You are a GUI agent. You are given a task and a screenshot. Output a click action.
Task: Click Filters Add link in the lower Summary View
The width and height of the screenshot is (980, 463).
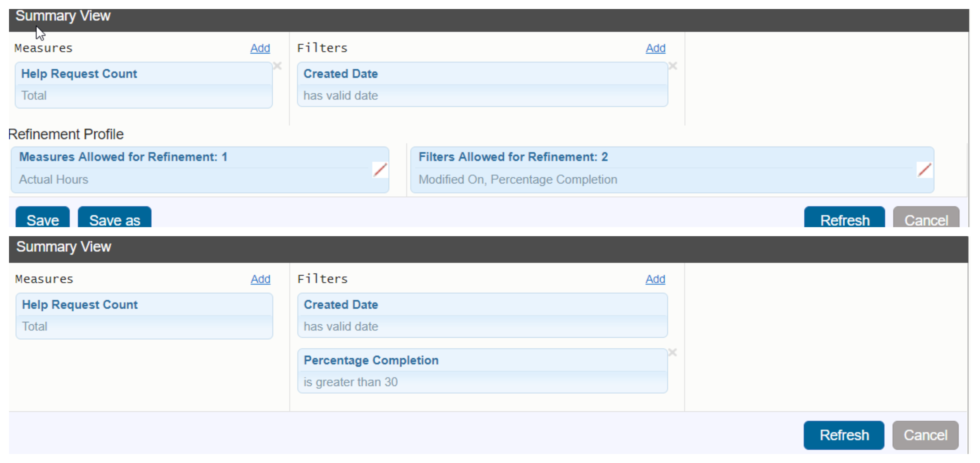coord(655,279)
